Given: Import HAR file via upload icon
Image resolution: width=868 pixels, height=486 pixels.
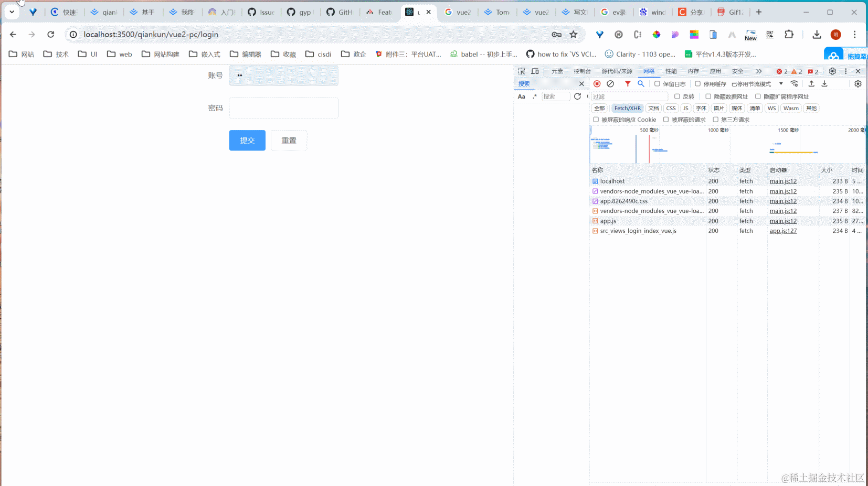Looking at the screenshot, I should click(x=812, y=83).
